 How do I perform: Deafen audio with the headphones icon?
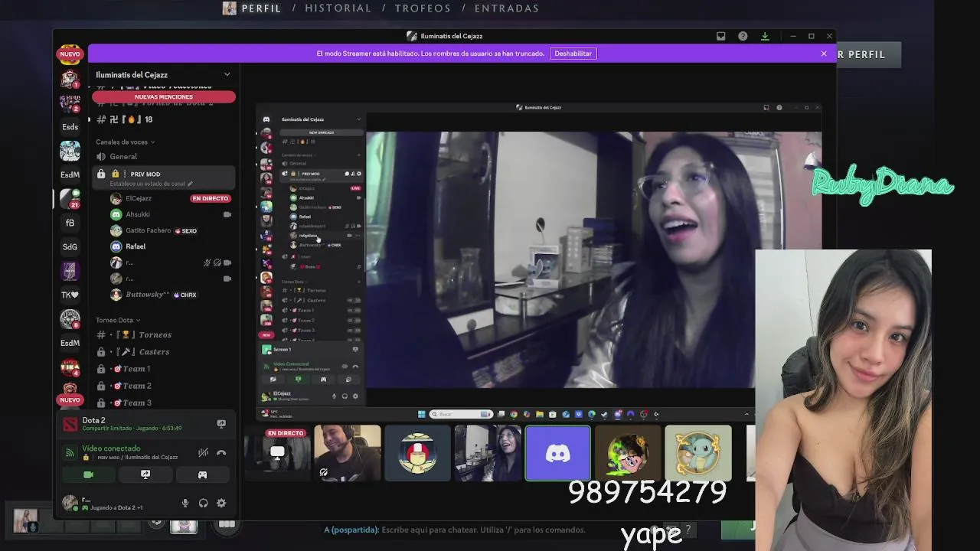(203, 503)
